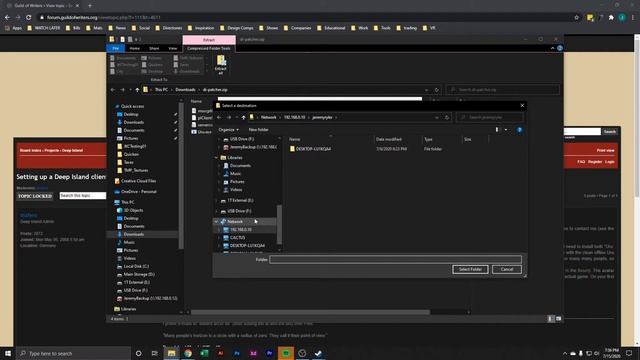Open Compressed Folder Tools tab
640x360 pixels.
[x=209, y=48]
